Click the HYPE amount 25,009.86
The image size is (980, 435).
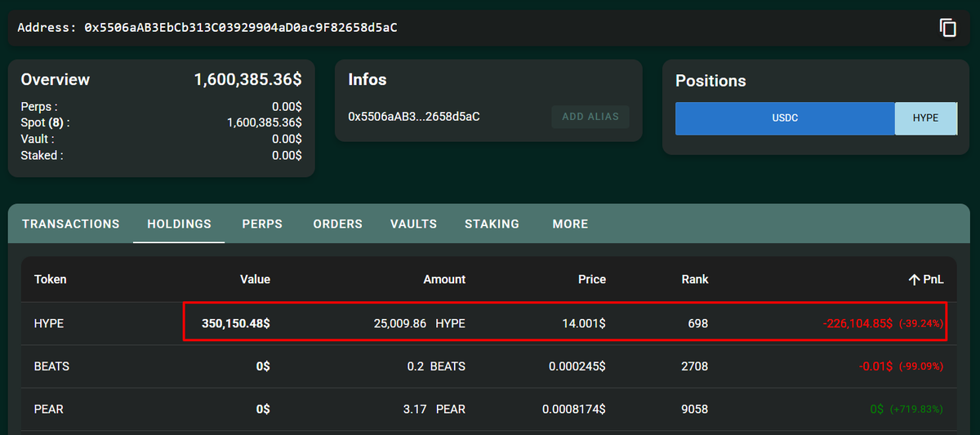pyautogui.click(x=400, y=323)
